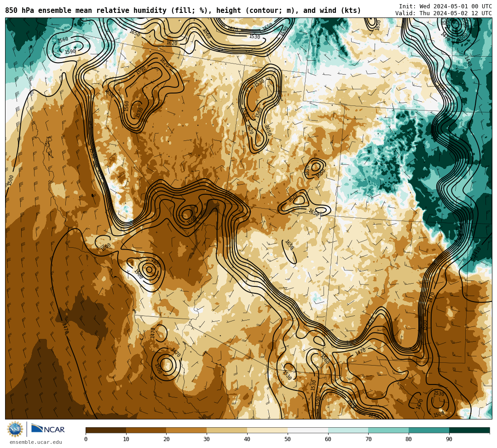Pick the 10–20% brown colorbar segment
The height and width of the screenshot is (448, 497).
(x=146, y=430)
